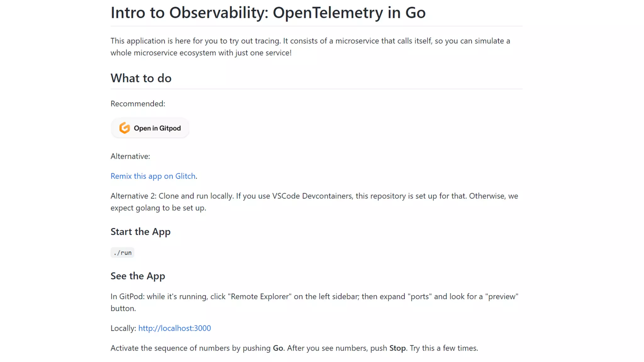Screen dimensions: 644x362
Task: Open the Remix this app on Glitch link
Action: tap(153, 176)
